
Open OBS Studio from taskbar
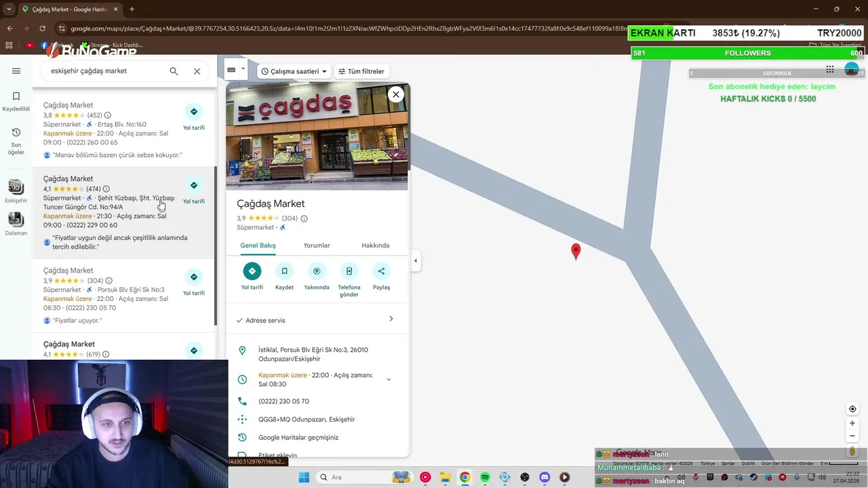525,477
